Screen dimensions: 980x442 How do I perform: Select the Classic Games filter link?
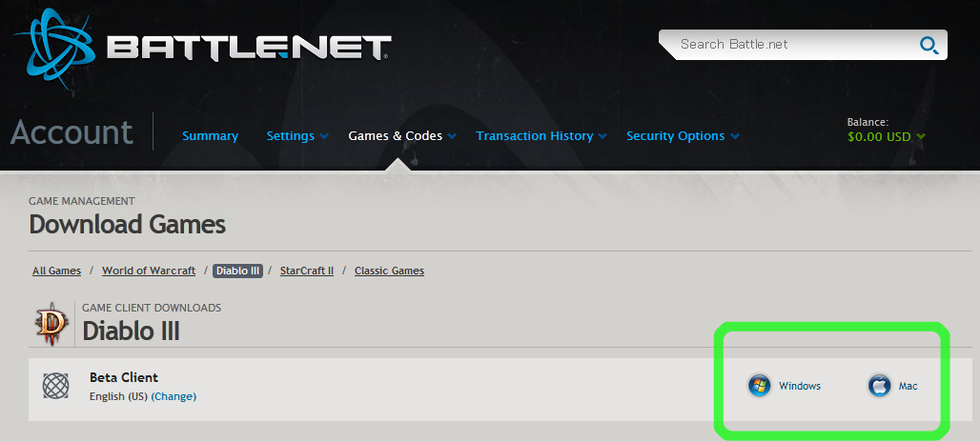(x=389, y=271)
